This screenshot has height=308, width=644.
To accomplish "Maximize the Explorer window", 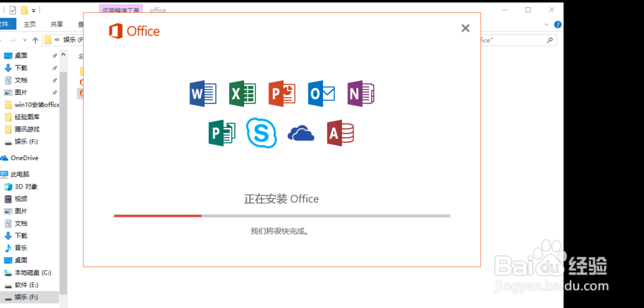I will click(528, 10).
